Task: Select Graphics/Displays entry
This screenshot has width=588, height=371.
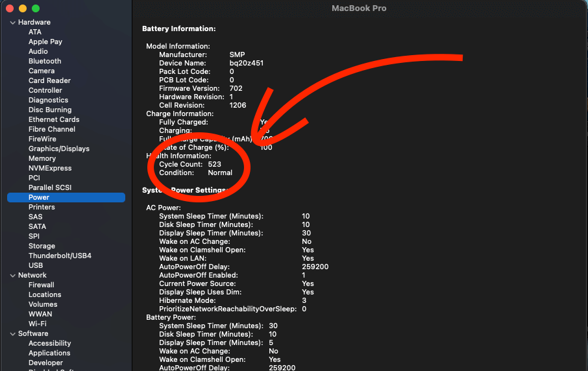Action: pos(59,149)
